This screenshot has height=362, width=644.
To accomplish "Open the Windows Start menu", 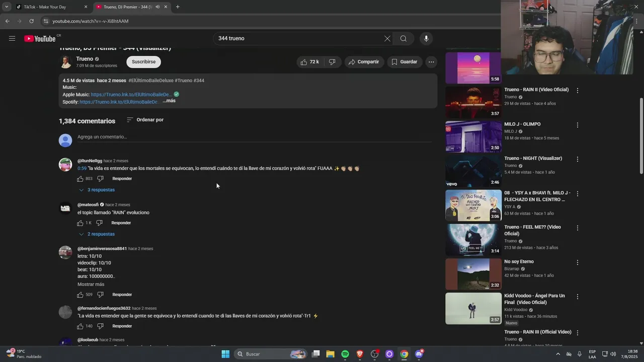I will coord(225,354).
